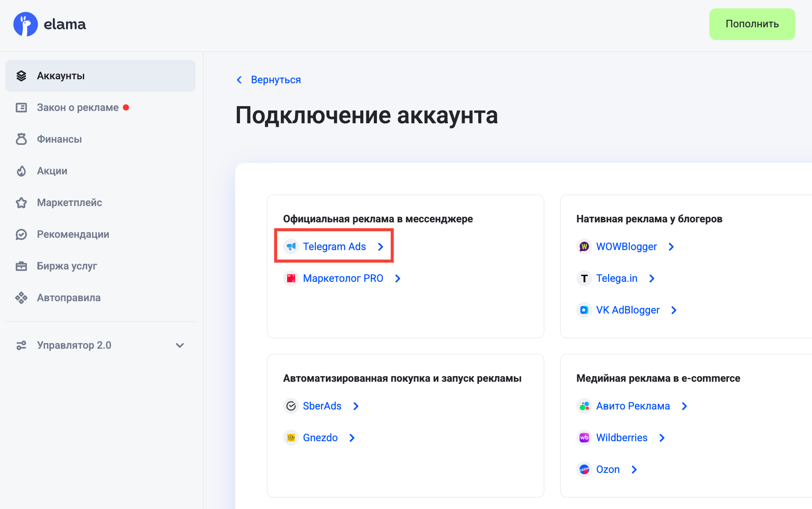812x509 pixels.
Task: Click the WOWBlogger purple logo icon
Action: pos(584,247)
